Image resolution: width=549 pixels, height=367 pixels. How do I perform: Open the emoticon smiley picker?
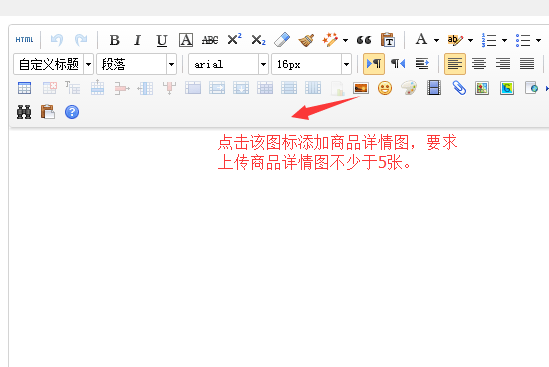pos(385,88)
